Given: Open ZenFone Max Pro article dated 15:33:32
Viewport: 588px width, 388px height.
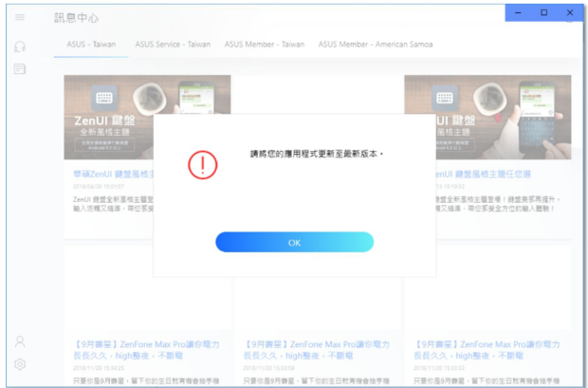Looking at the screenshot, I should [x=487, y=350].
